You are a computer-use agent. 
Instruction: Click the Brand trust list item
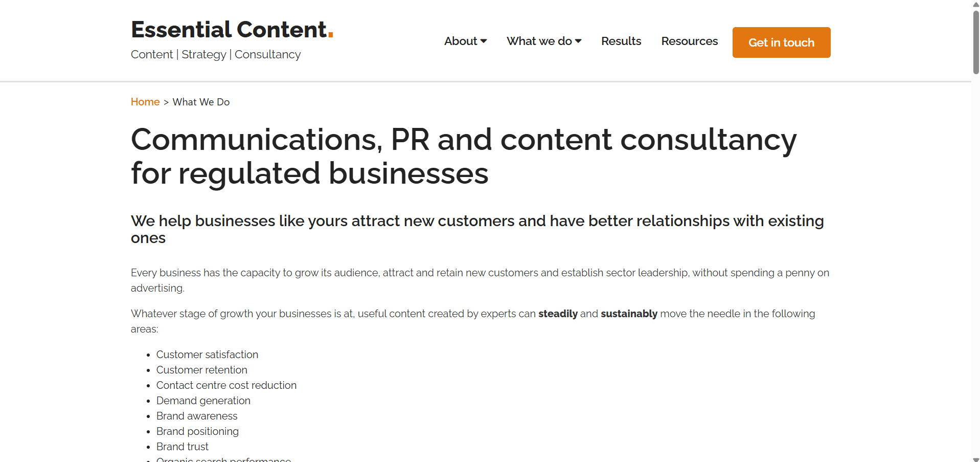click(x=183, y=447)
